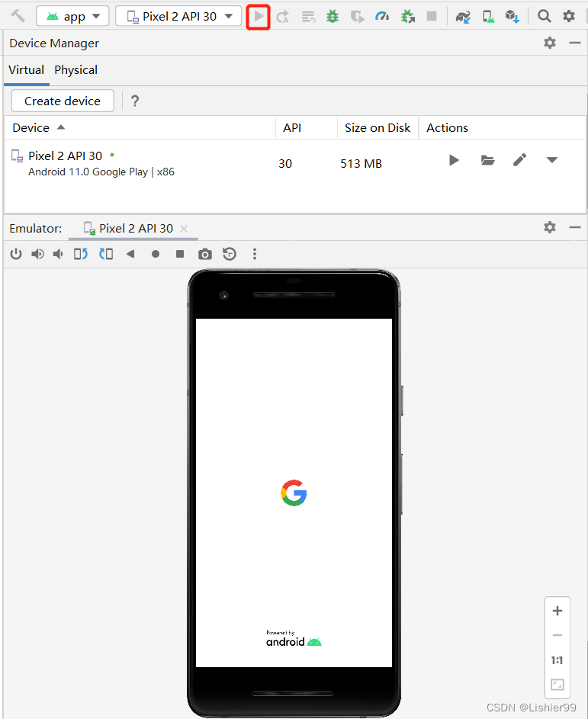Click the emulator Home circle button
Screen dimensions: 588x719
point(156,254)
